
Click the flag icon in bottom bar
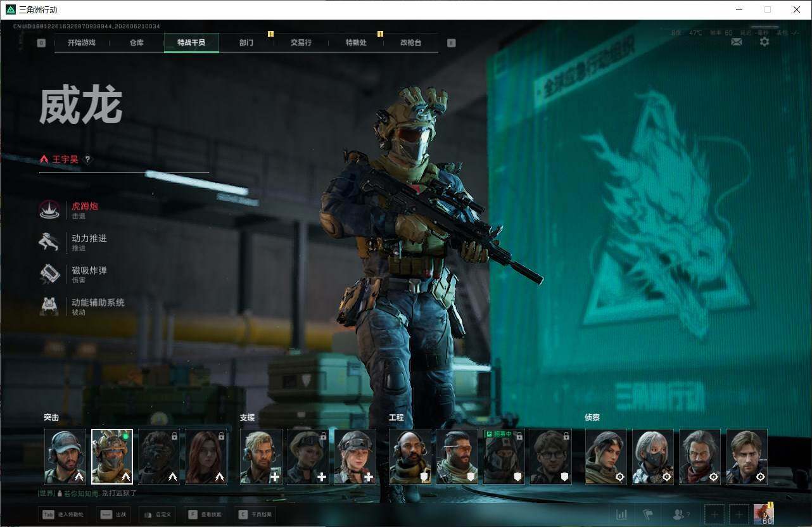[x=648, y=514]
